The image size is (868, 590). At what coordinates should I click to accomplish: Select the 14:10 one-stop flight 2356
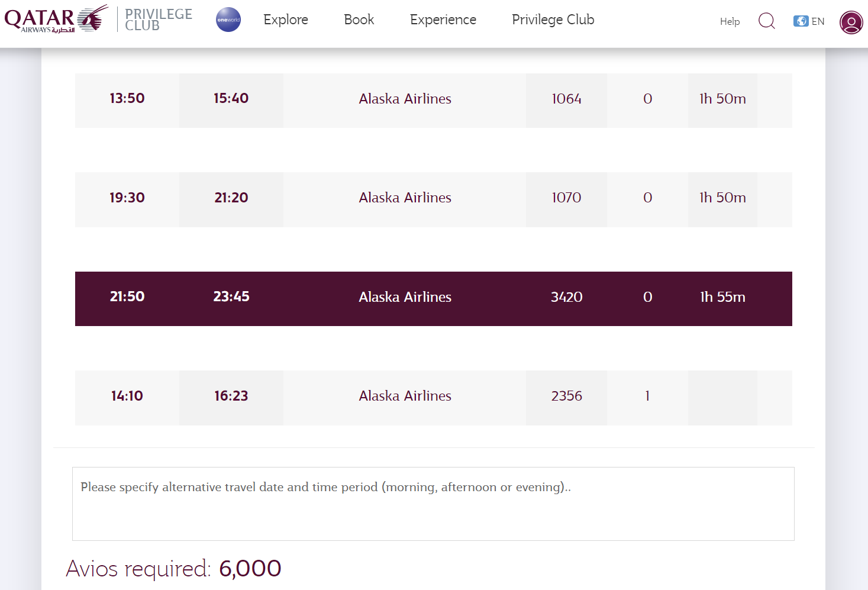tap(434, 398)
